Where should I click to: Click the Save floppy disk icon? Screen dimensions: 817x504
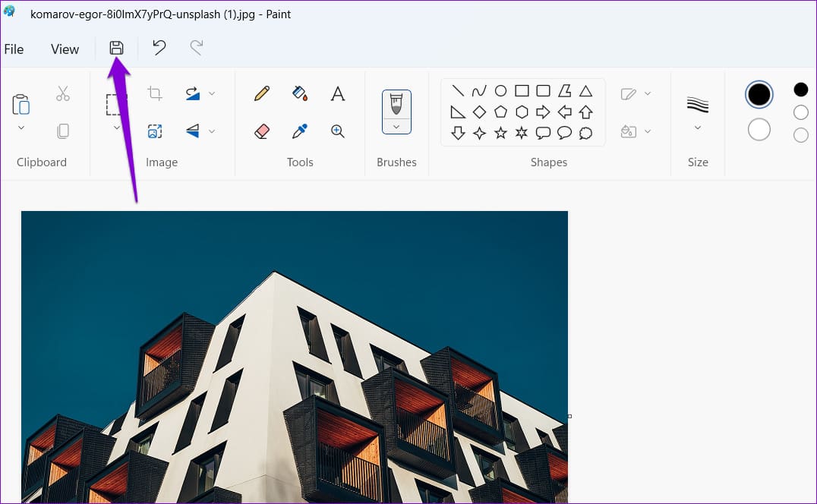pyautogui.click(x=116, y=48)
